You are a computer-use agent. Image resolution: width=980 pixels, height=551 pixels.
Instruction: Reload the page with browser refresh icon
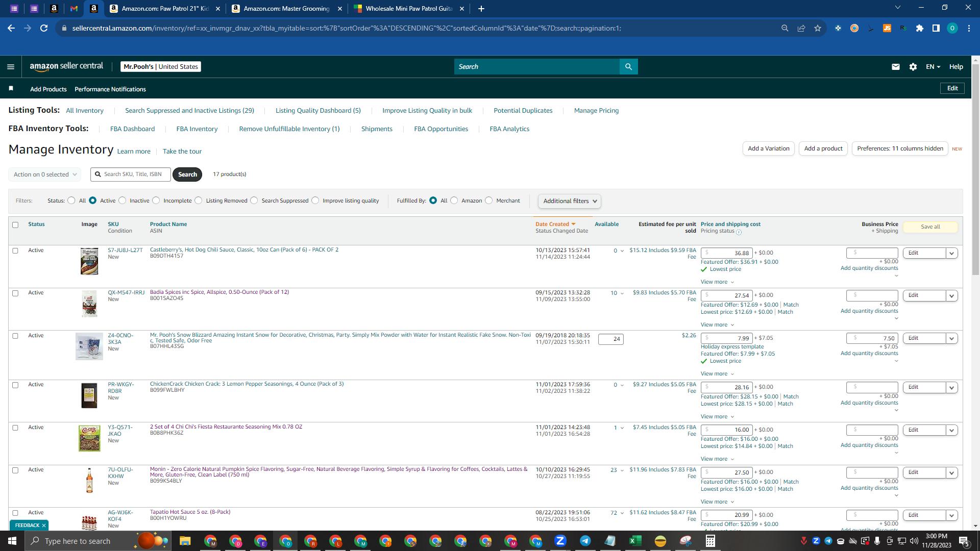pos(44,28)
